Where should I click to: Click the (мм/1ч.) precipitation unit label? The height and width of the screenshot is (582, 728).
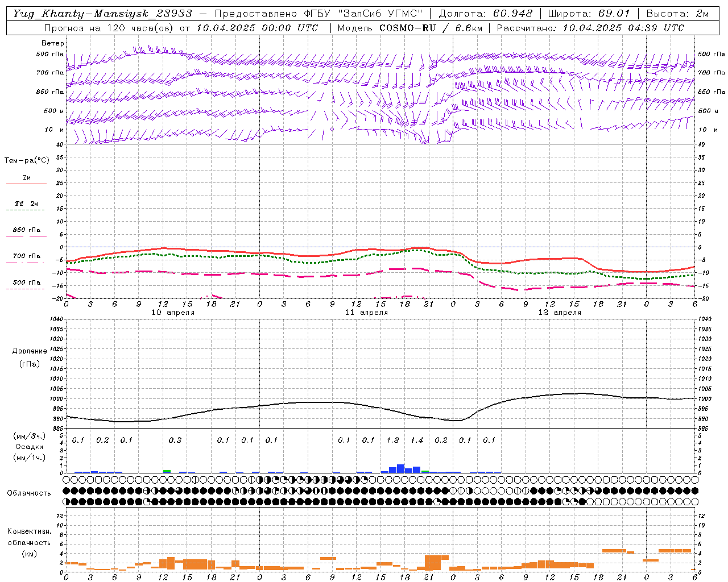point(30,458)
